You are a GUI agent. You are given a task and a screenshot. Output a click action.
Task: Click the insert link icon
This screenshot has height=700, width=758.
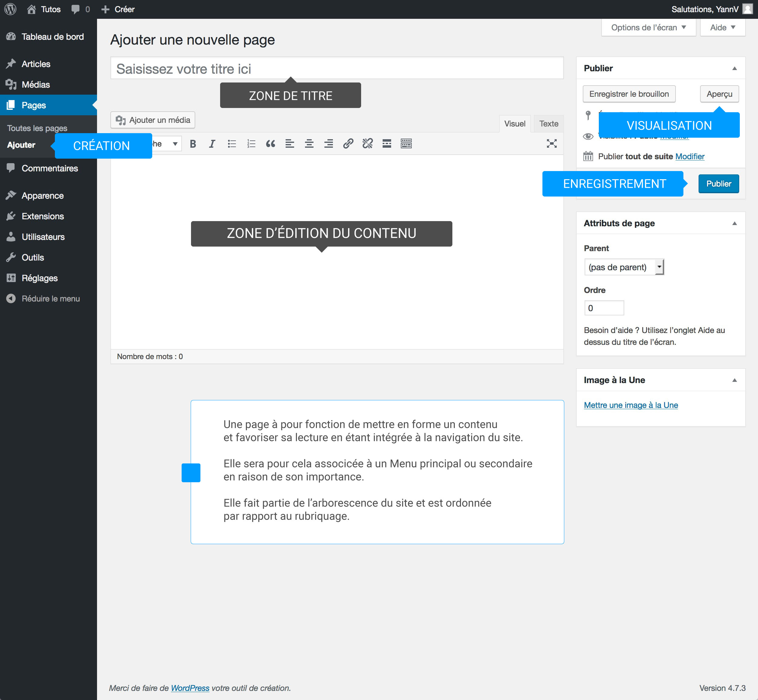pos(348,144)
